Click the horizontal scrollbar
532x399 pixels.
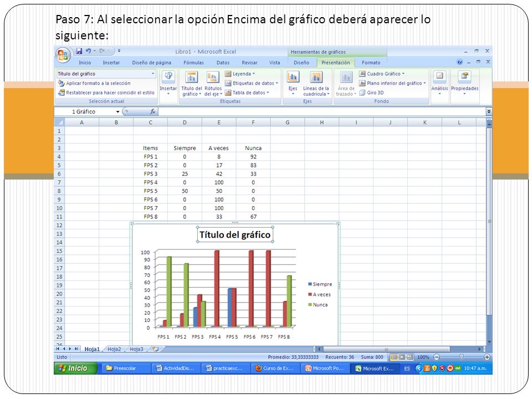[x=386, y=349]
